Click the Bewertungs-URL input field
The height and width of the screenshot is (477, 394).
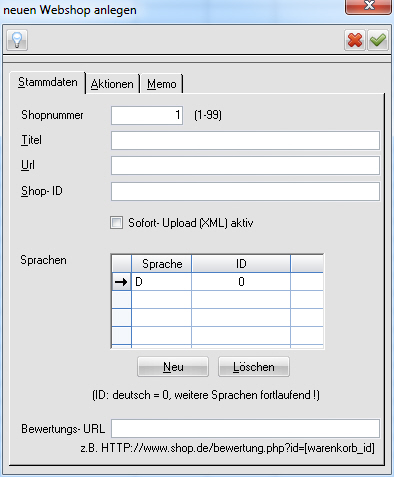click(x=245, y=428)
